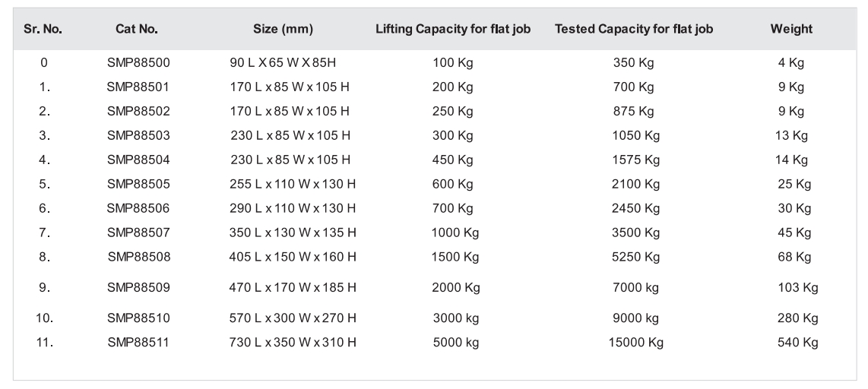Click the 540 Kg weight cell
The width and height of the screenshot is (868, 389).
pos(797,343)
